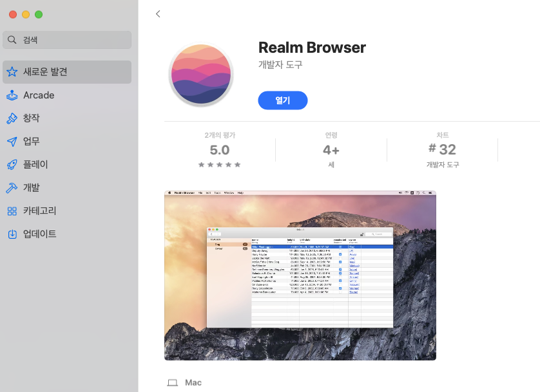540x392 pixels.
Task: Click the five star rating row
Action: [x=219, y=165]
